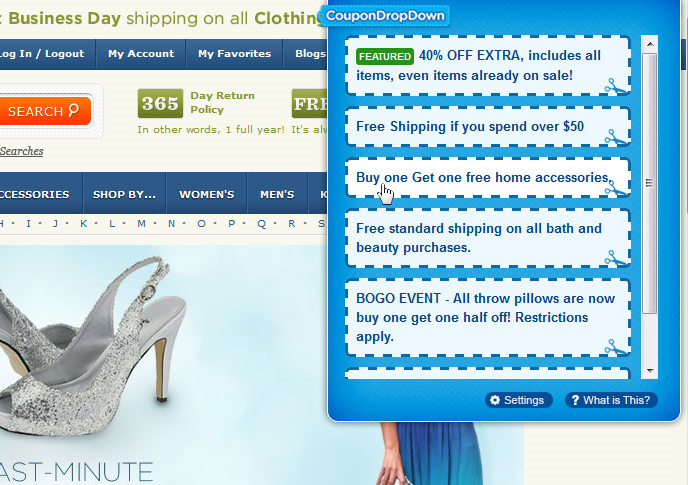This screenshot has width=688, height=485.
Task: Click the Log In / Logout link
Action: tap(42, 54)
